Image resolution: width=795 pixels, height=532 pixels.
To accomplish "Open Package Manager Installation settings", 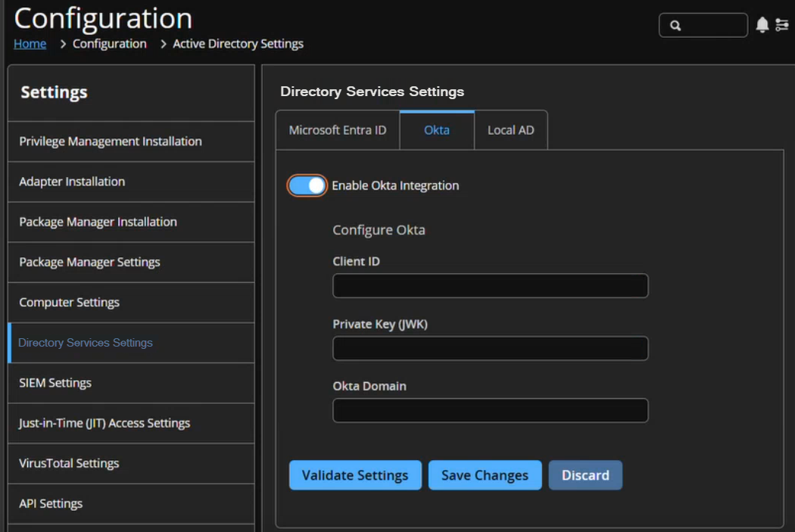I will [x=131, y=222].
